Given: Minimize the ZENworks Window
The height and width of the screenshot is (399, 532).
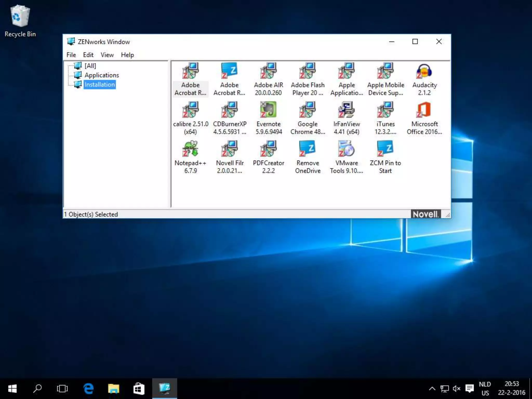Looking at the screenshot, I should (x=392, y=42).
